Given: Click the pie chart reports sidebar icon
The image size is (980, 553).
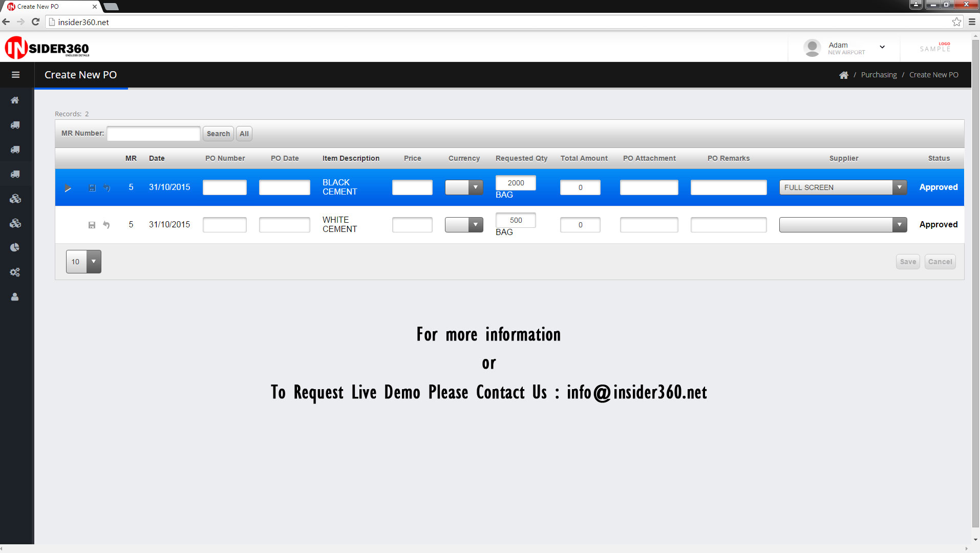Looking at the screenshot, I should pyautogui.click(x=15, y=248).
